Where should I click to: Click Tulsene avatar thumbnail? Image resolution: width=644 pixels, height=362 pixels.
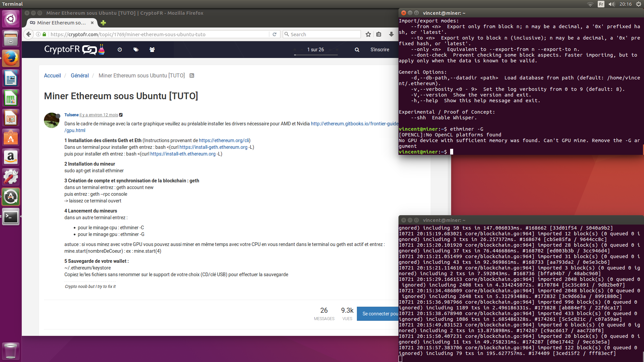[52, 120]
